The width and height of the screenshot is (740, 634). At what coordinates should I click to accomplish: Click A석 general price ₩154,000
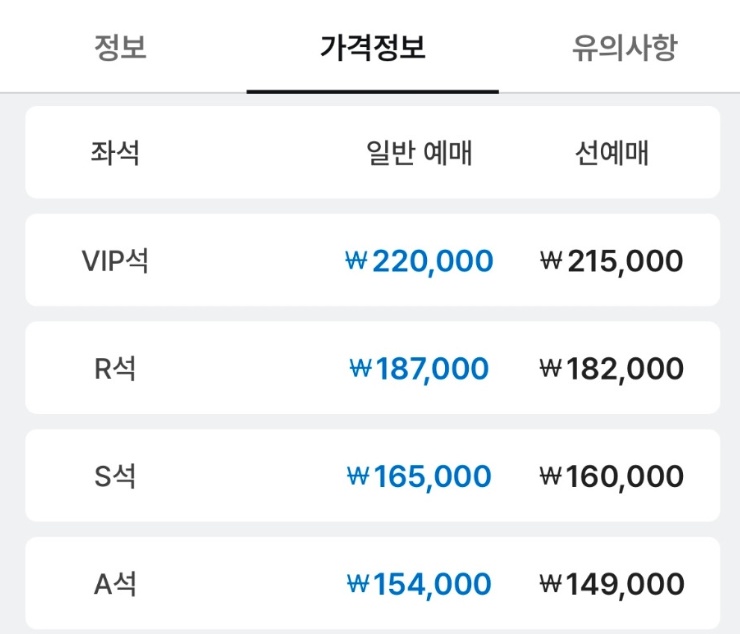pyautogui.click(x=419, y=584)
